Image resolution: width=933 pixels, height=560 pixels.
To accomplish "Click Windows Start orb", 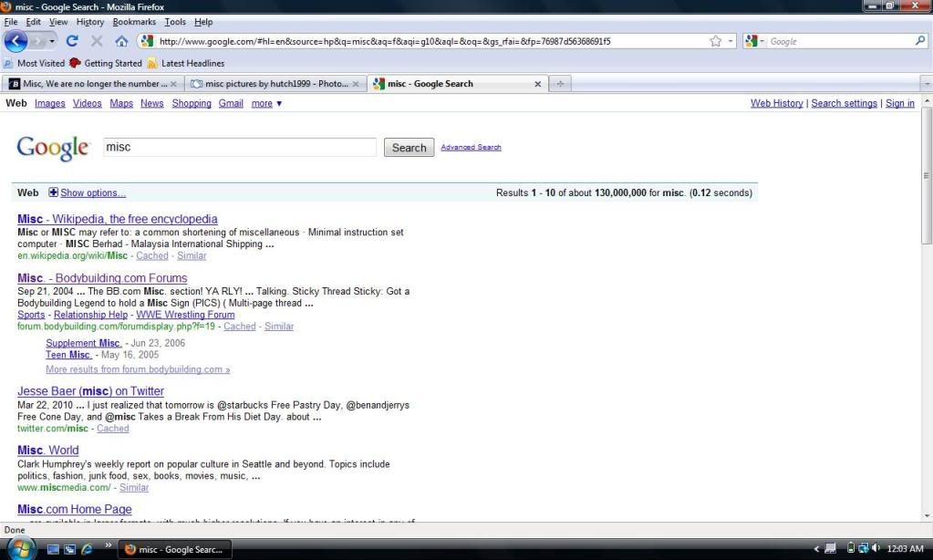I will coord(21,548).
